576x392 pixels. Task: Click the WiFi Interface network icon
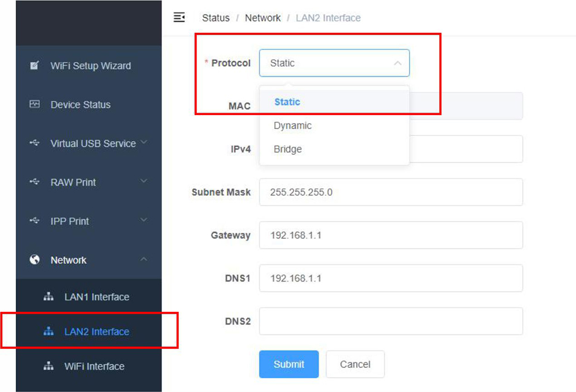tap(48, 366)
